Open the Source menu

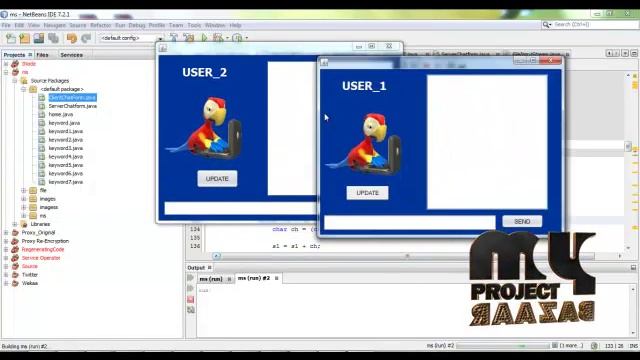click(x=78, y=25)
